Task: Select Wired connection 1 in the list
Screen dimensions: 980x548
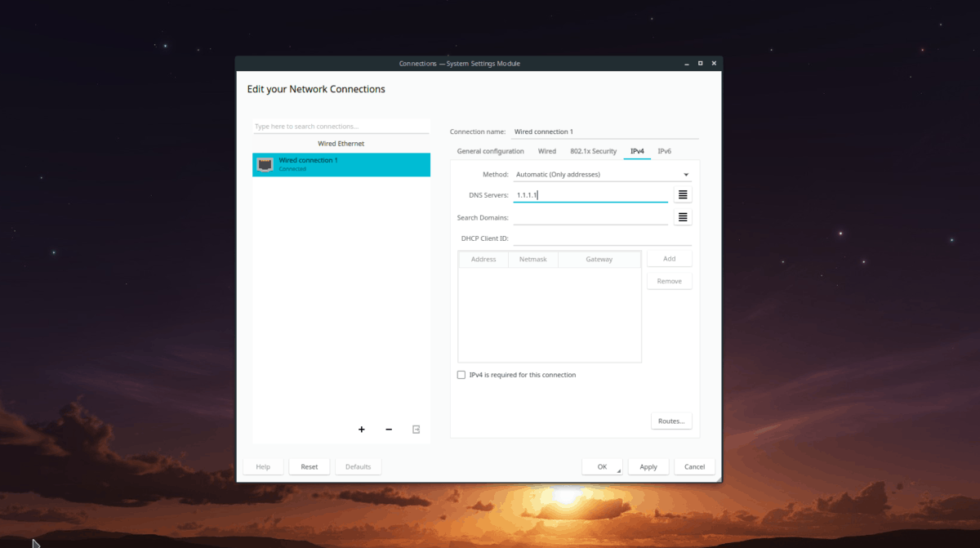Action: [x=341, y=164]
